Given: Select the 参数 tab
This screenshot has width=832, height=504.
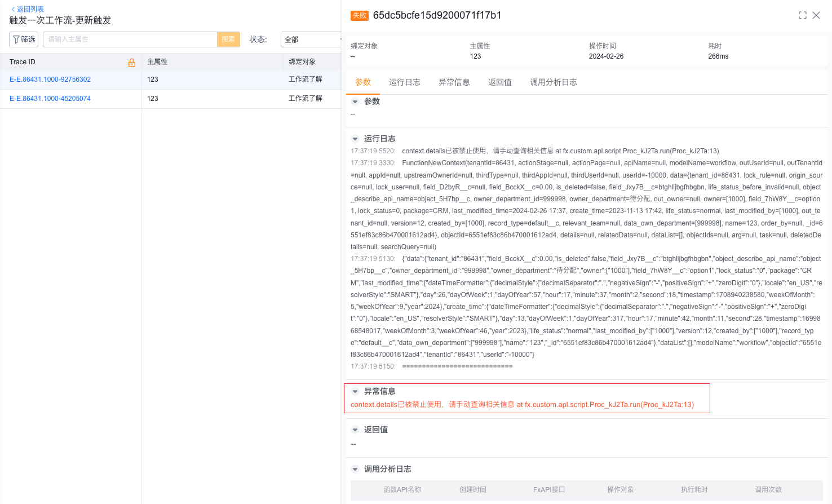Looking at the screenshot, I should [x=362, y=82].
